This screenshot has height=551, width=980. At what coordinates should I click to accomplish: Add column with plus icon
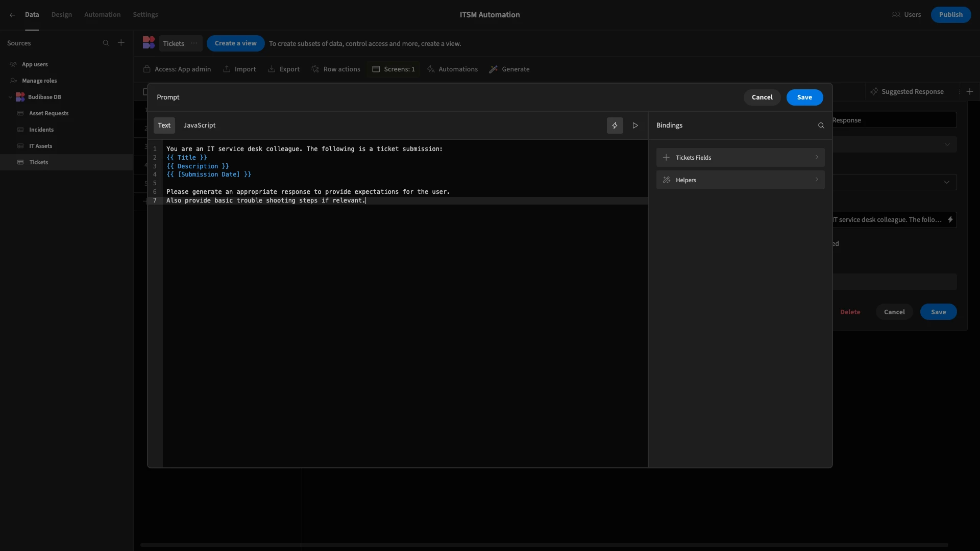[970, 92]
